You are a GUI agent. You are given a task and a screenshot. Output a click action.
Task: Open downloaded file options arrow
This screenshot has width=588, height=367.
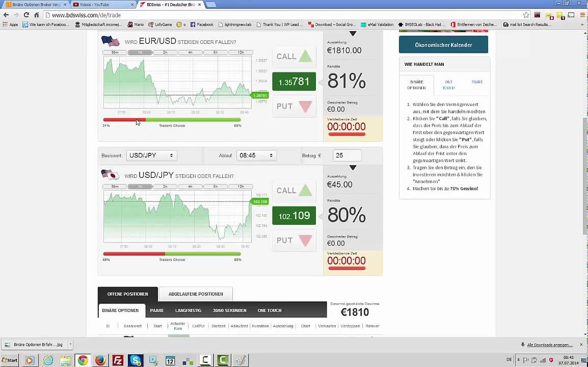[x=70, y=344]
